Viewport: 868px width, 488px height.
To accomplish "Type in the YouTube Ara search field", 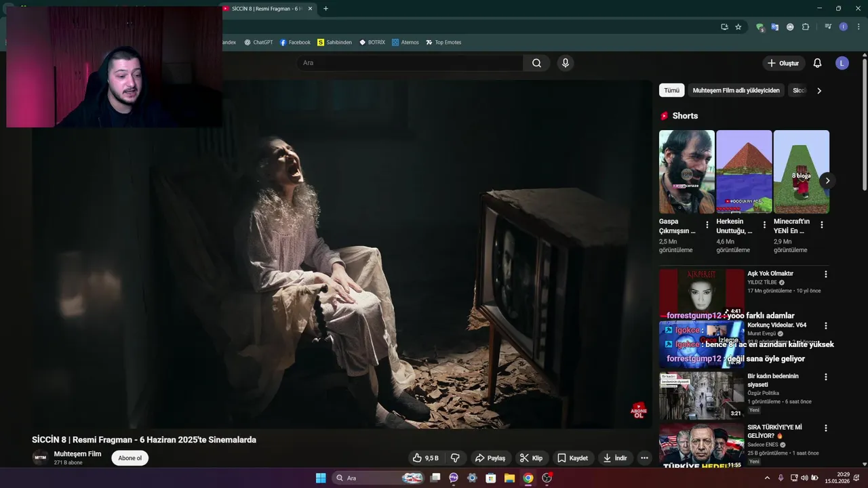I will (x=409, y=63).
